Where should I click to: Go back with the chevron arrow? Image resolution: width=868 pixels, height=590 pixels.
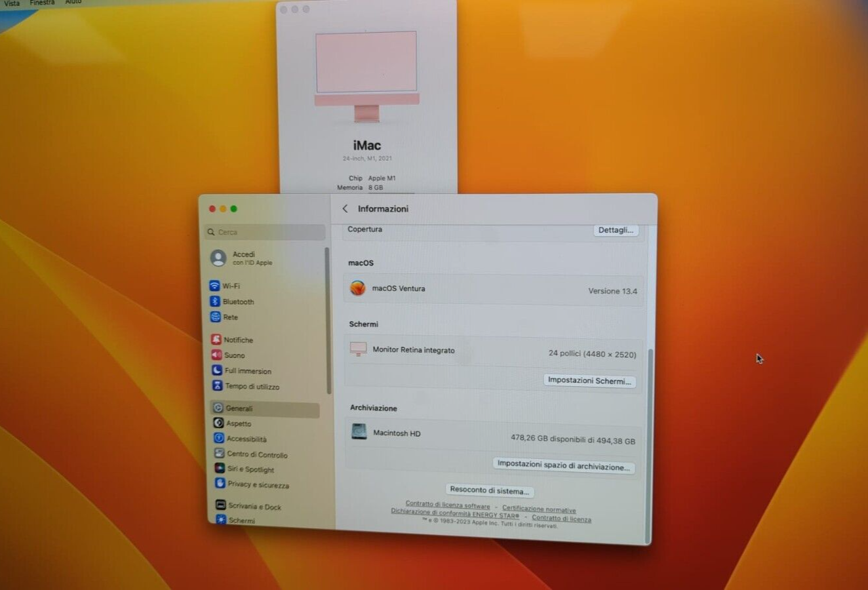345,208
